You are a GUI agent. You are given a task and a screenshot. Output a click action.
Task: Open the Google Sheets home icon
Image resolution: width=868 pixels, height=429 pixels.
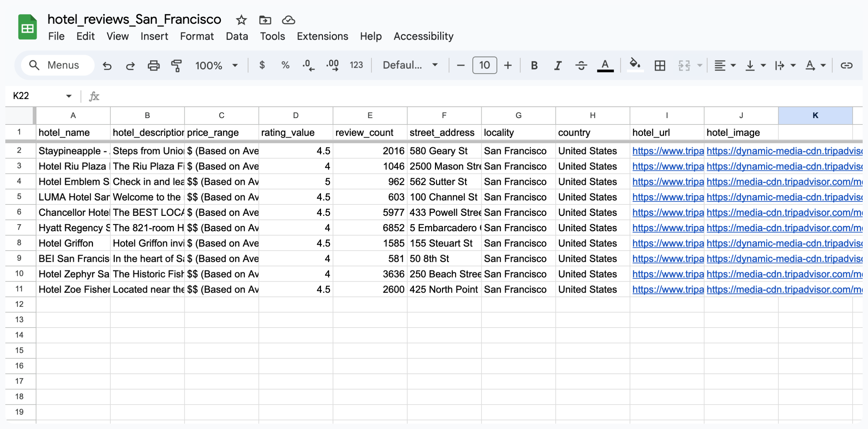pos(27,27)
